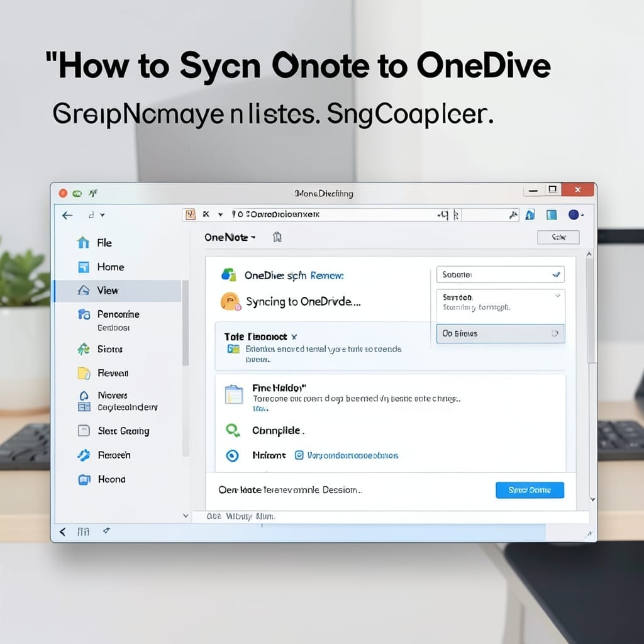This screenshot has width=644, height=644.
Task: Click the Renew link in OneDrive header
Action: coord(327,275)
